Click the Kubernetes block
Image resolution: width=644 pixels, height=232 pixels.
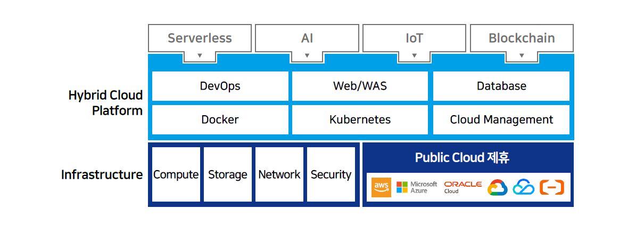[x=360, y=119]
